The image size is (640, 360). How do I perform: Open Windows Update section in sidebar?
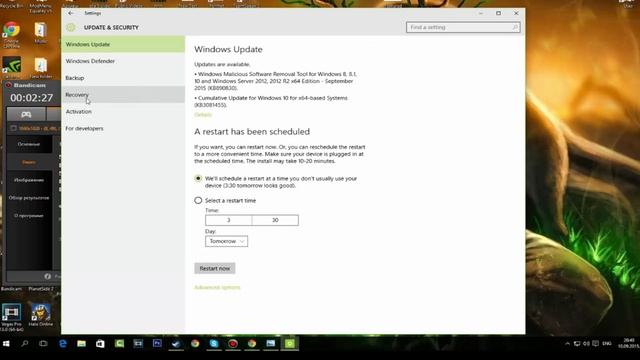tap(123, 44)
